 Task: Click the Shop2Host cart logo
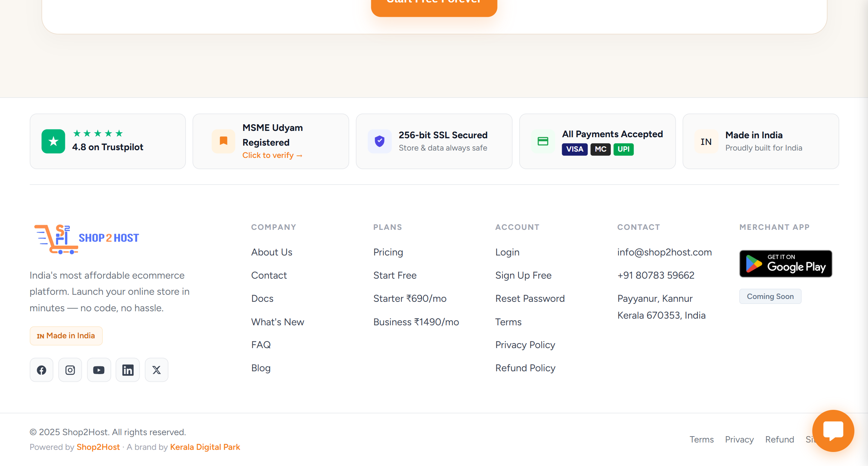pyautogui.click(x=56, y=239)
